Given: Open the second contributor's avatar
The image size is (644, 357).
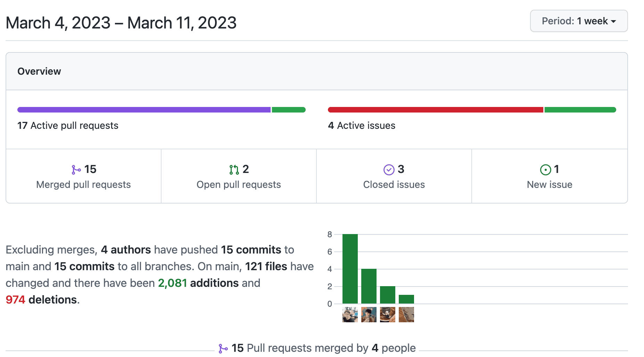Looking at the screenshot, I should point(369,315).
